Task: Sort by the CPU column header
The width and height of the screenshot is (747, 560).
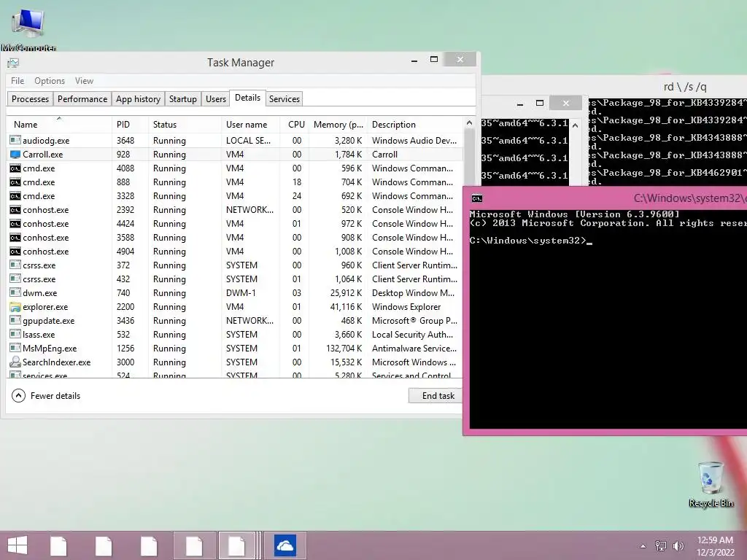Action: [x=295, y=124]
